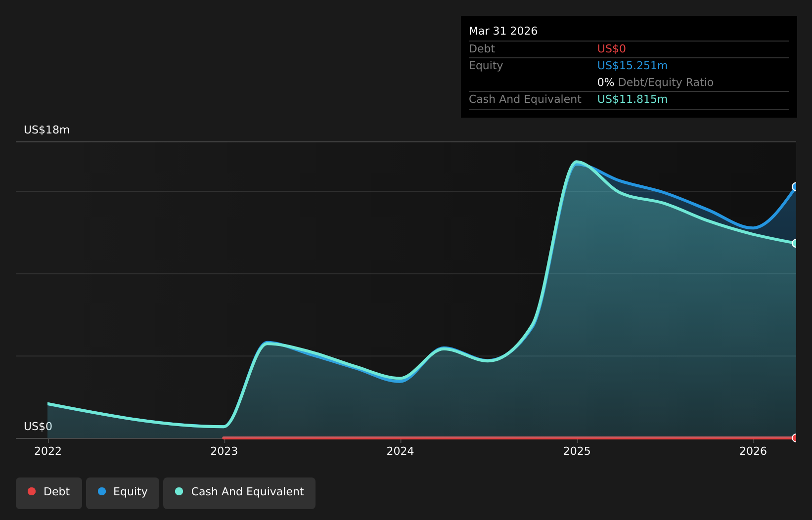Viewport: 812px width, 520px height.
Task: Select the Equity endpoint marker on chart
Action: coord(795,186)
